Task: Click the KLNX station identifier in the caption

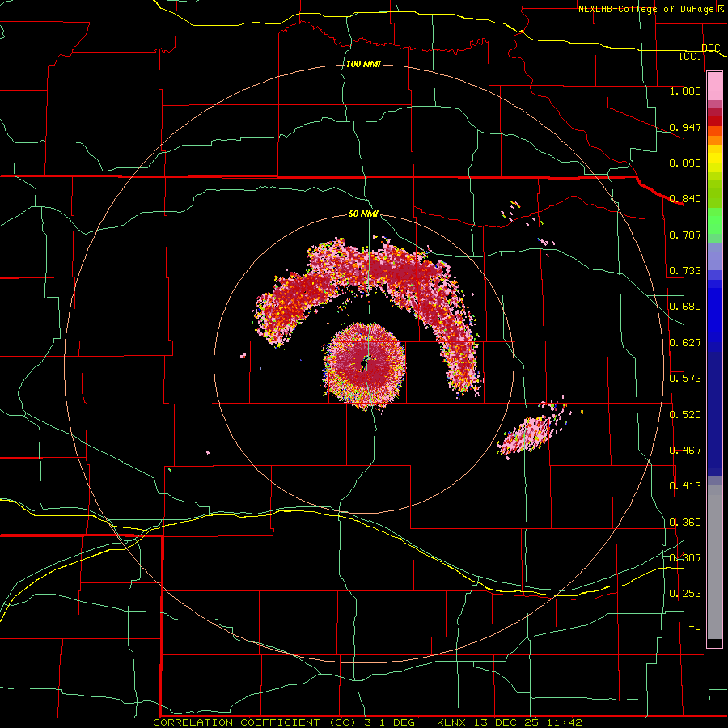Action: coord(453,722)
